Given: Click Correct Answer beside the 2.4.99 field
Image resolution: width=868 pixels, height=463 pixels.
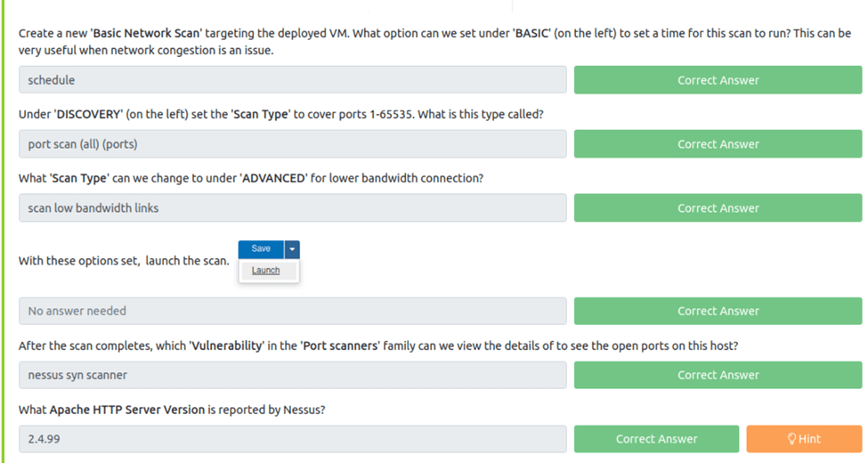Looking at the screenshot, I should (x=656, y=439).
